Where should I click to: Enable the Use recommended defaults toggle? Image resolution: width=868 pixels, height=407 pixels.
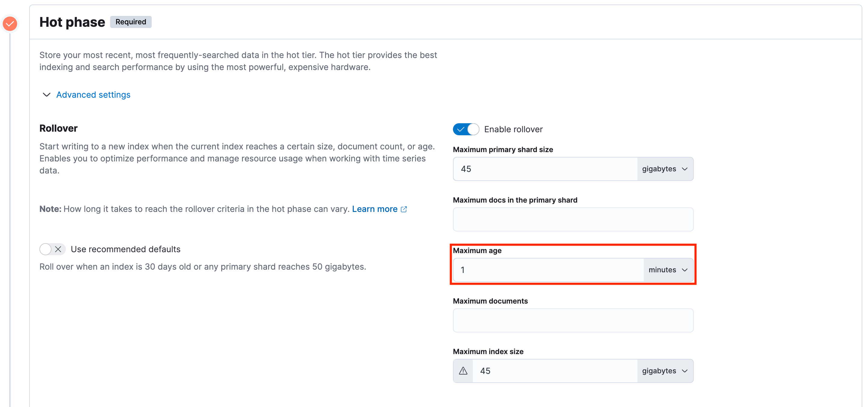[52, 249]
